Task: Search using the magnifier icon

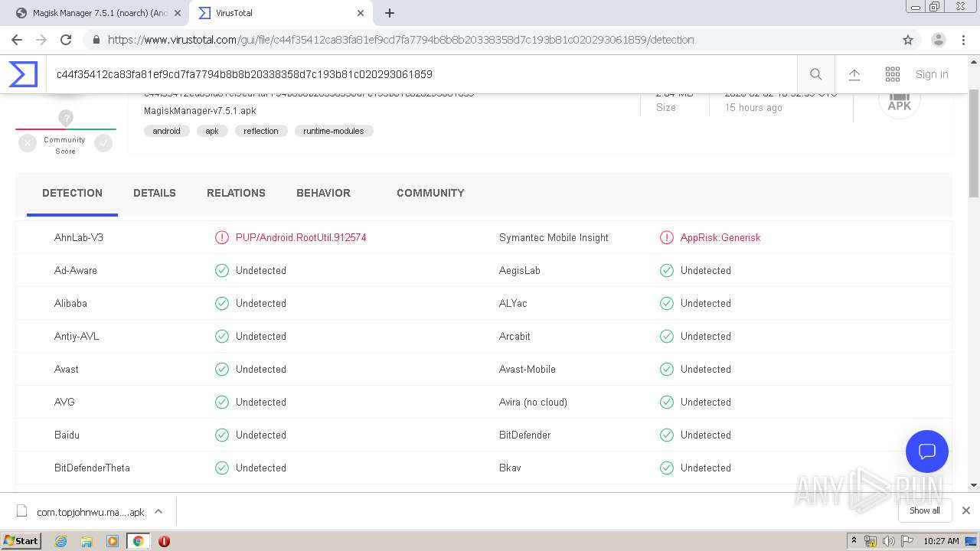Action: pyautogui.click(x=816, y=74)
